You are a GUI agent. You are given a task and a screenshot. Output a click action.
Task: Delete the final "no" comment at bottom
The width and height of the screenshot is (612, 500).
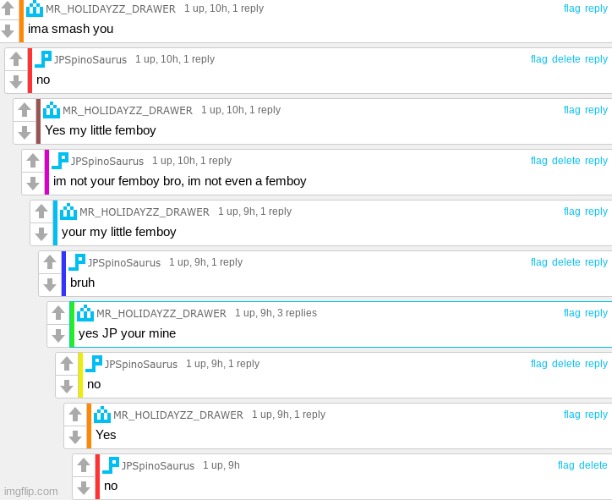click(593, 465)
